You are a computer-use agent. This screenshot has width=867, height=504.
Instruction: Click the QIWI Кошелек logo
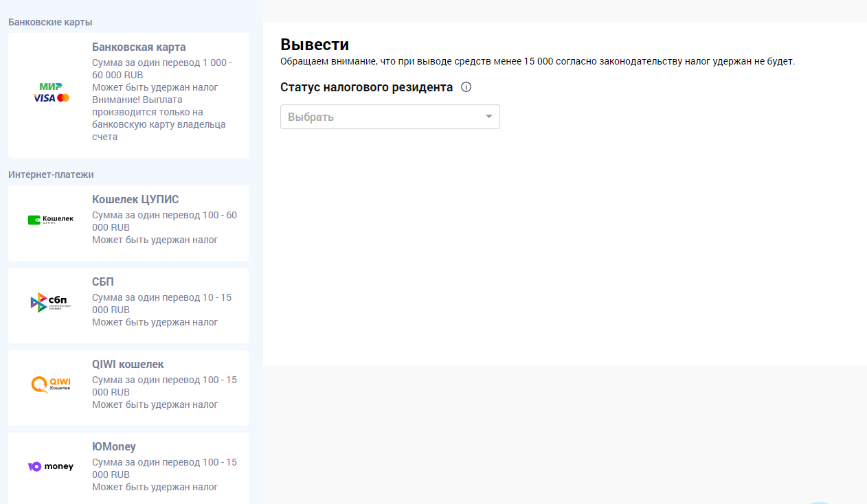pyautogui.click(x=51, y=385)
